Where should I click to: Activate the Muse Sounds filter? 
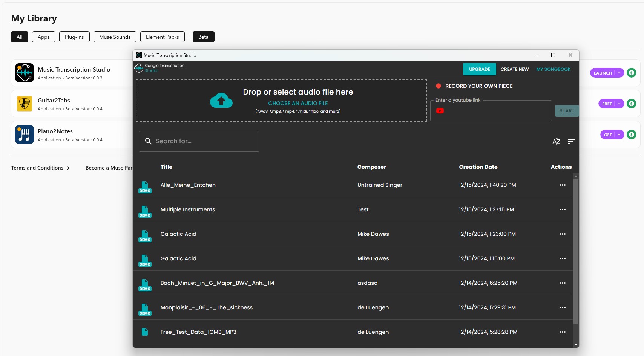pyautogui.click(x=115, y=37)
